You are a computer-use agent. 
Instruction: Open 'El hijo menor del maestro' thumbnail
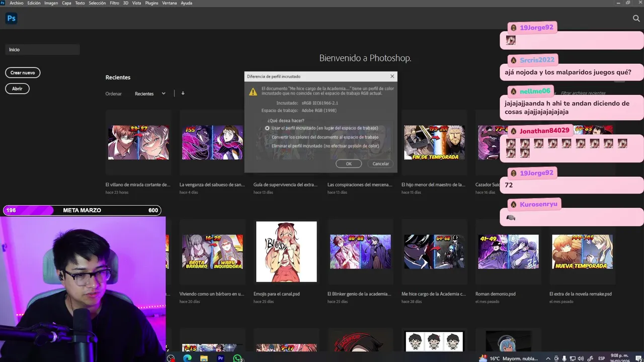tap(434, 143)
